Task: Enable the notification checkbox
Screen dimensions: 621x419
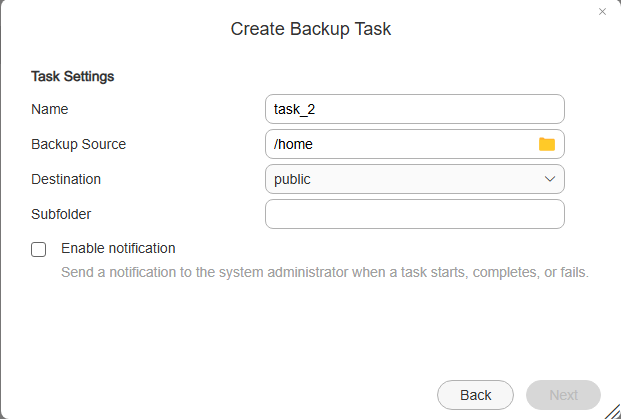Action: click(x=39, y=249)
